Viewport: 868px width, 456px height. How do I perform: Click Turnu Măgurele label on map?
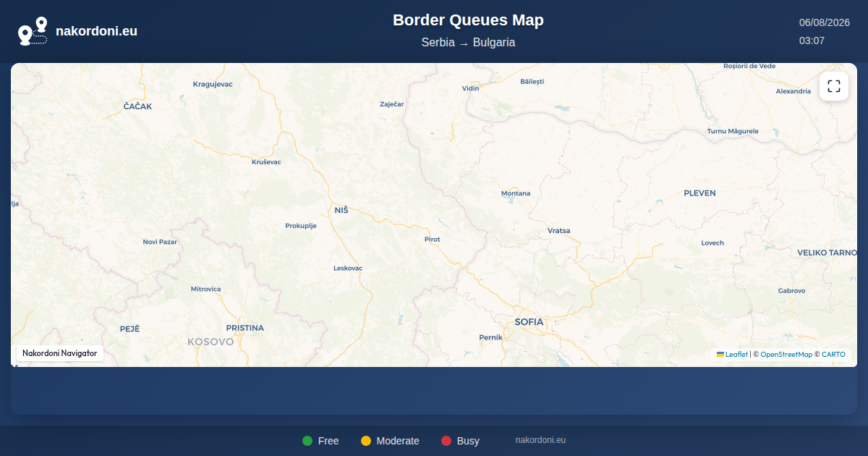[733, 131]
